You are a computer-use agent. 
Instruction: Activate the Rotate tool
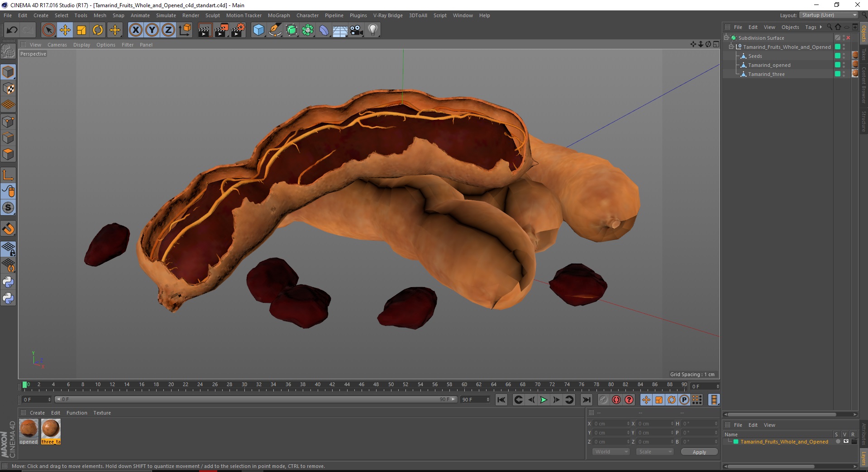(x=98, y=30)
